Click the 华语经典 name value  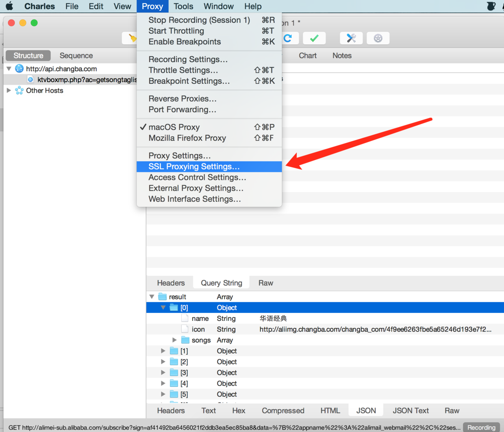[273, 318]
